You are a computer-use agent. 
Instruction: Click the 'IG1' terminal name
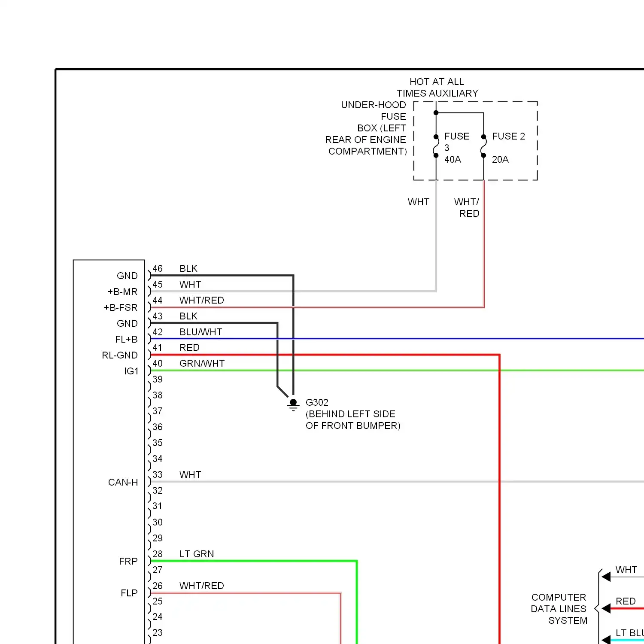click(131, 371)
